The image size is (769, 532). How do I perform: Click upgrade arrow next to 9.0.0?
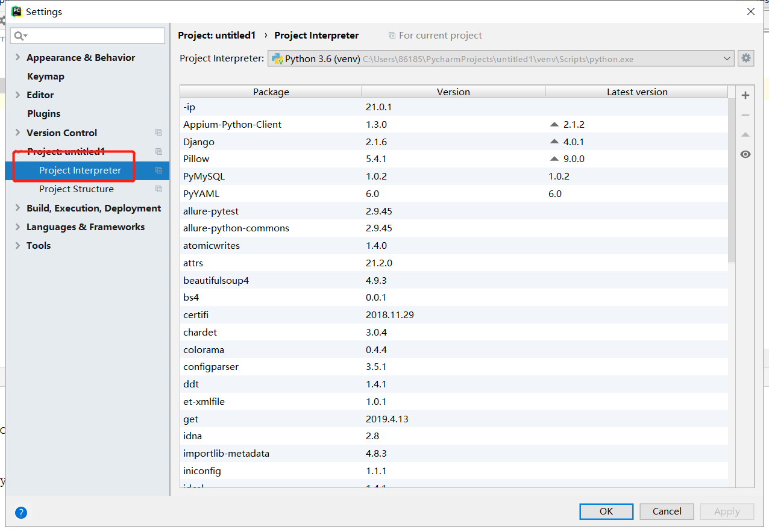coord(554,159)
